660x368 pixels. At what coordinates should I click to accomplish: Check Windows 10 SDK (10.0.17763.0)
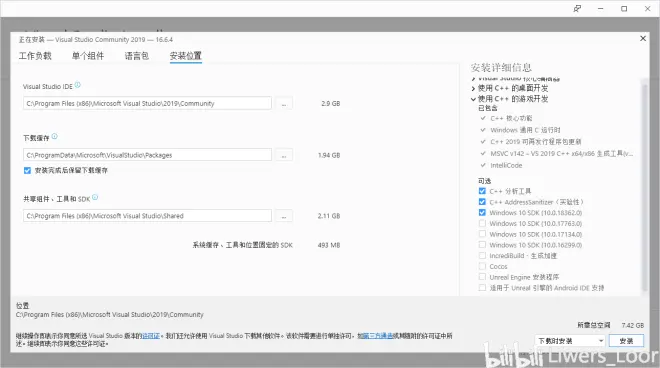(482, 223)
